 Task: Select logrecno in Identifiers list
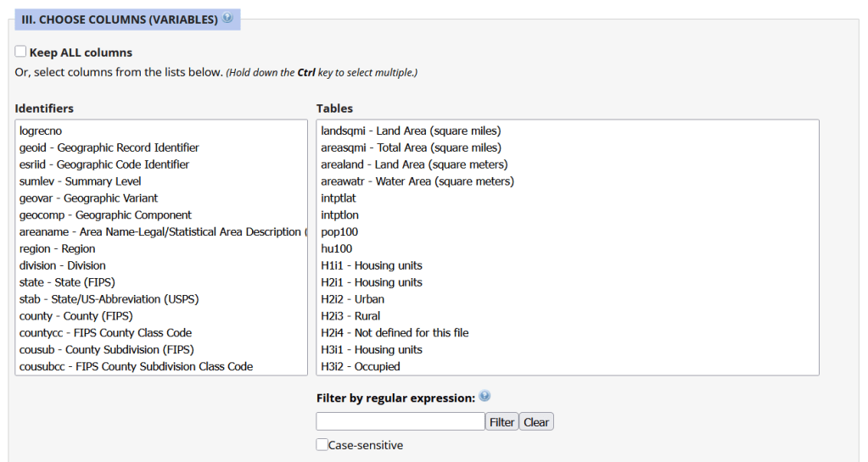(x=41, y=131)
